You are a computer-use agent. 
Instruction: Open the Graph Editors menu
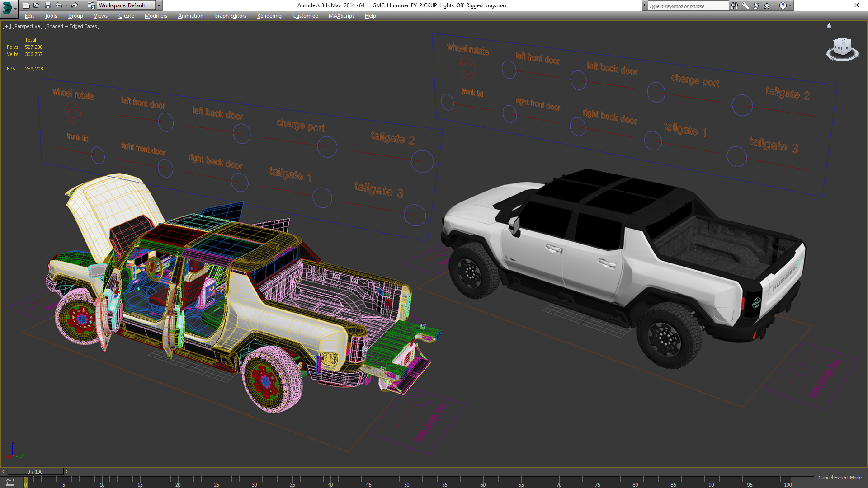(230, 16)
